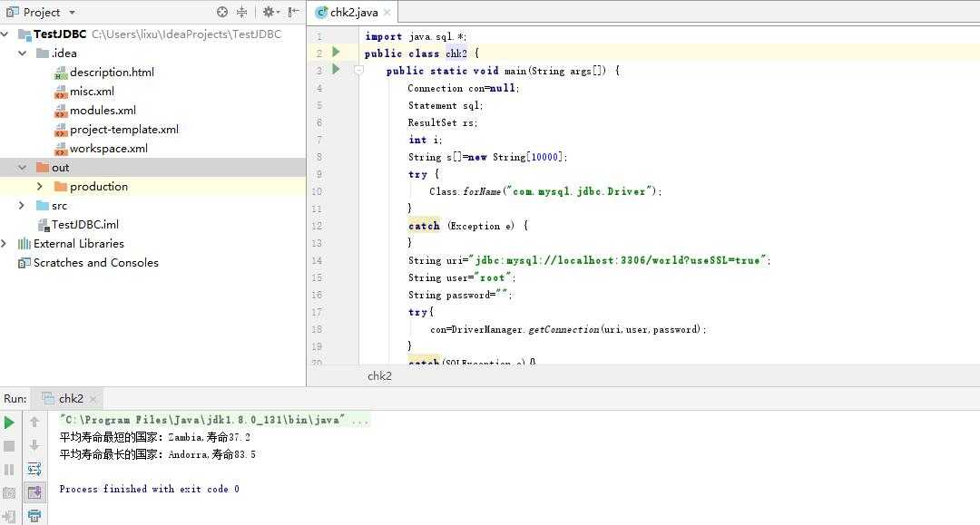The height and width of the screenshot is (525, 980).
Task: Select modules.xml in the tree
Action: [103, 111]
